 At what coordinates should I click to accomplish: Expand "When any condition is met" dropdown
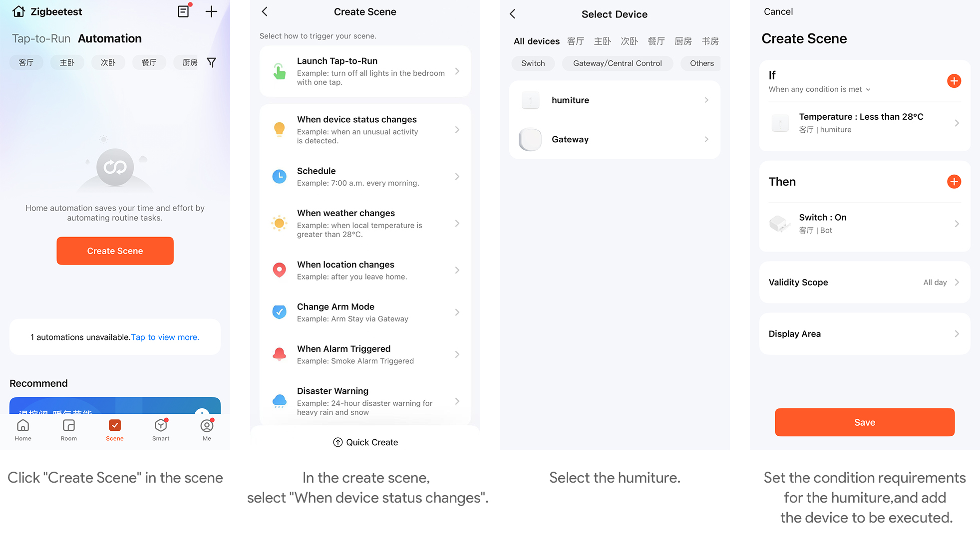point(819,89)
